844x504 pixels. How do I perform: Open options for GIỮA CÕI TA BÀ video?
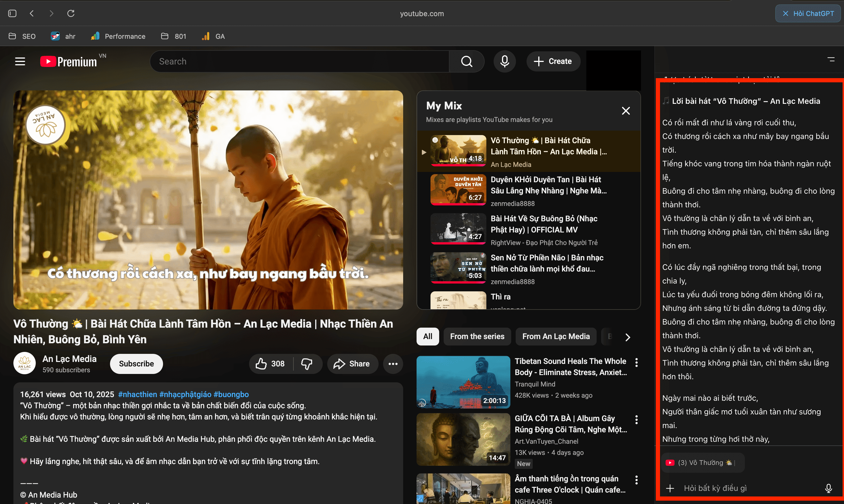tap(636, 420)
